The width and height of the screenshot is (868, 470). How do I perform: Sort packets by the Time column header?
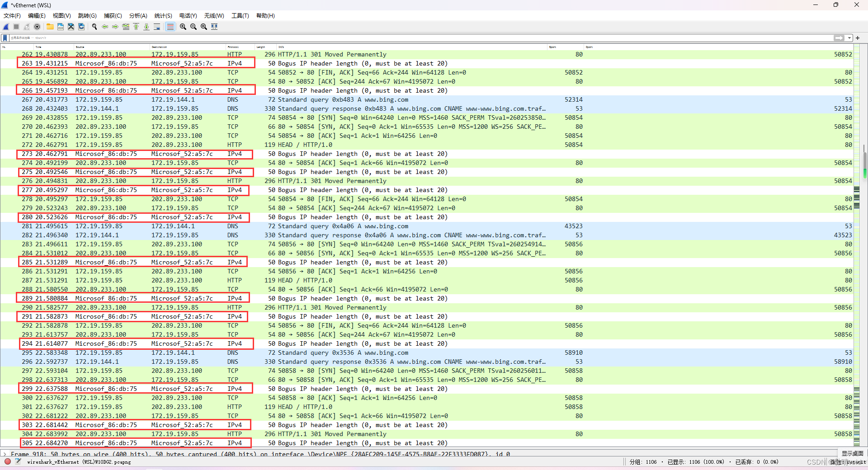[x=54, y=47]
